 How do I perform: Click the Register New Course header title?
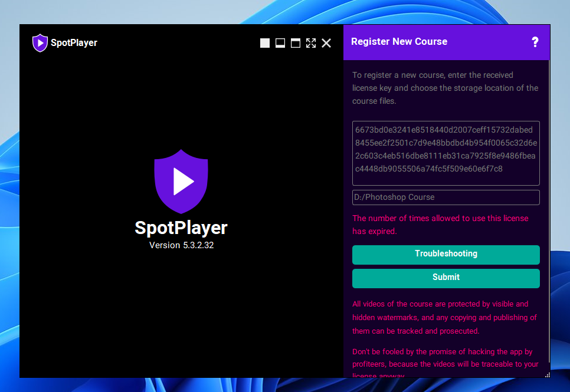[x=399, y=42]
